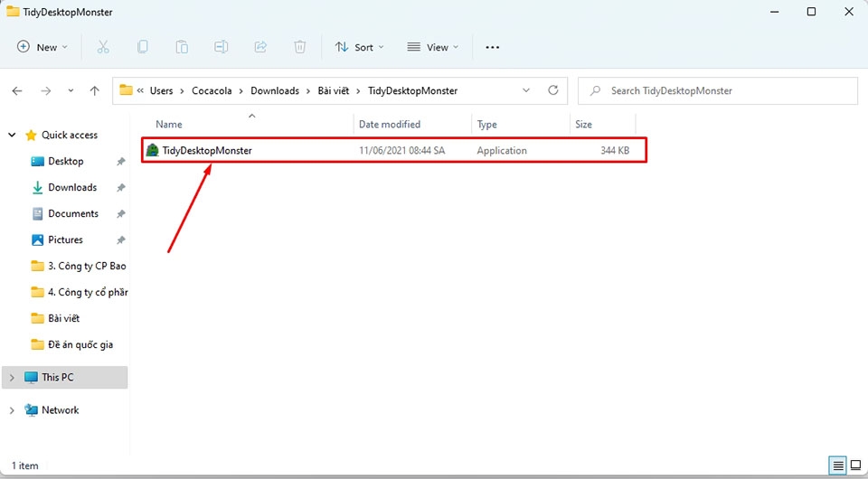Click the Copy icon in toolbar
Image resolution: width=868 pixels, height=479 pixels.
pyautogui.click(x=143, y=47)
